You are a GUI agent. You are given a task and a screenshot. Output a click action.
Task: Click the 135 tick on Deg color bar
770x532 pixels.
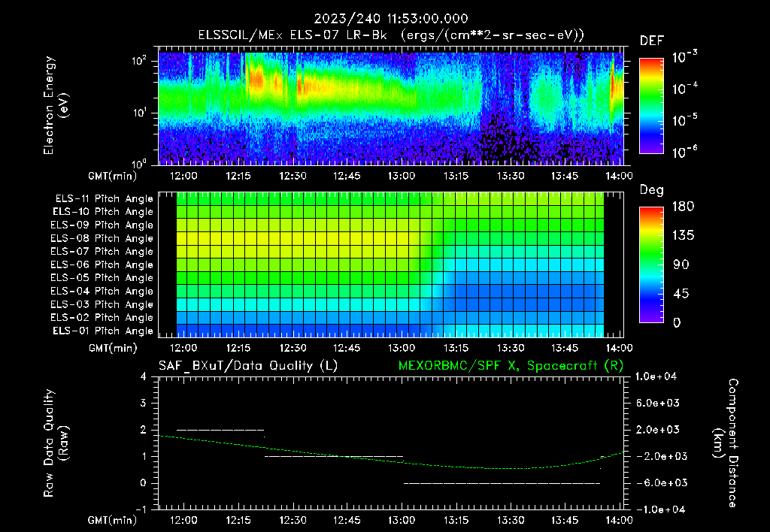683,235
